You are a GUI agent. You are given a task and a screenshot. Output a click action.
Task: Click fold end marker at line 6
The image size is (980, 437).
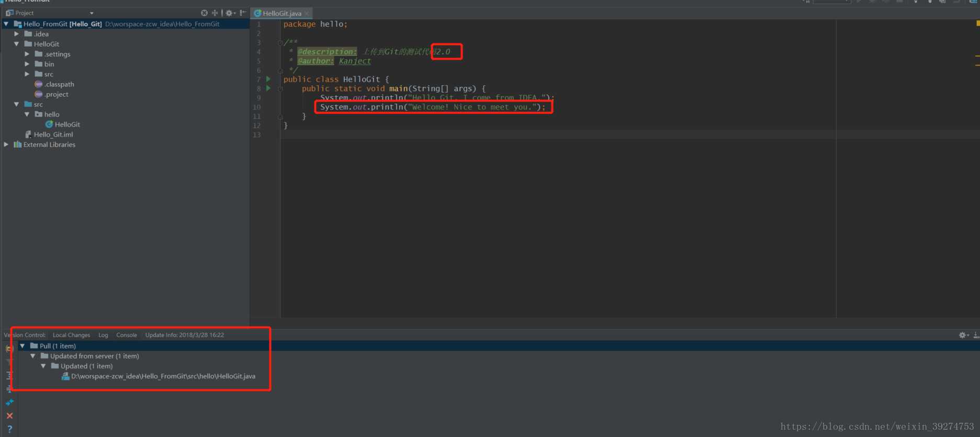(280, 70)
